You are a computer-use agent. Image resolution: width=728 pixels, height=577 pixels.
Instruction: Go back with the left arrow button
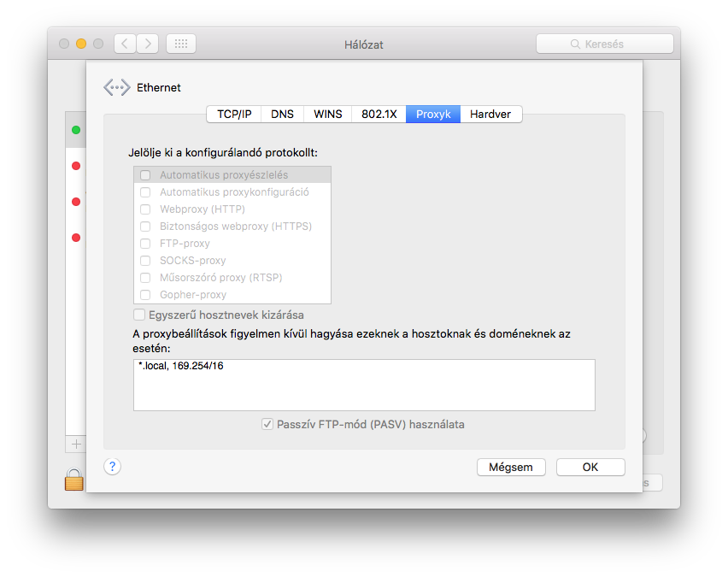click(125, 44)
